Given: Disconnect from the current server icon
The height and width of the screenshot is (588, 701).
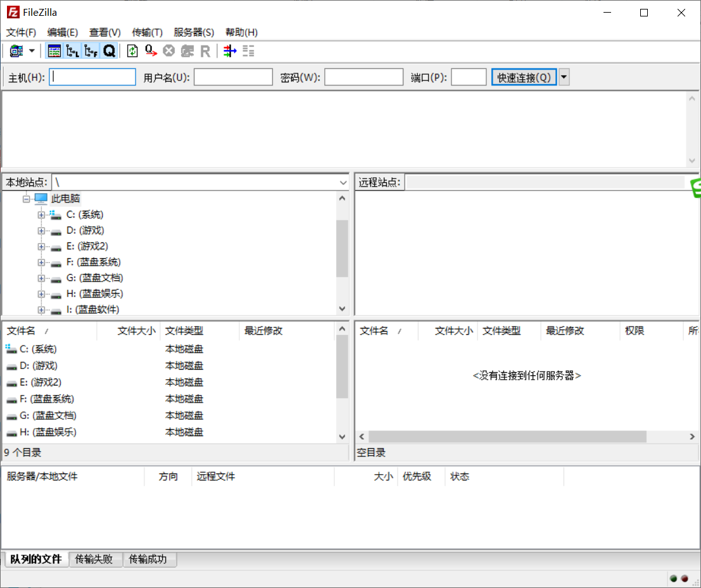Looking at the screenshot, I should tap(187, 51).
